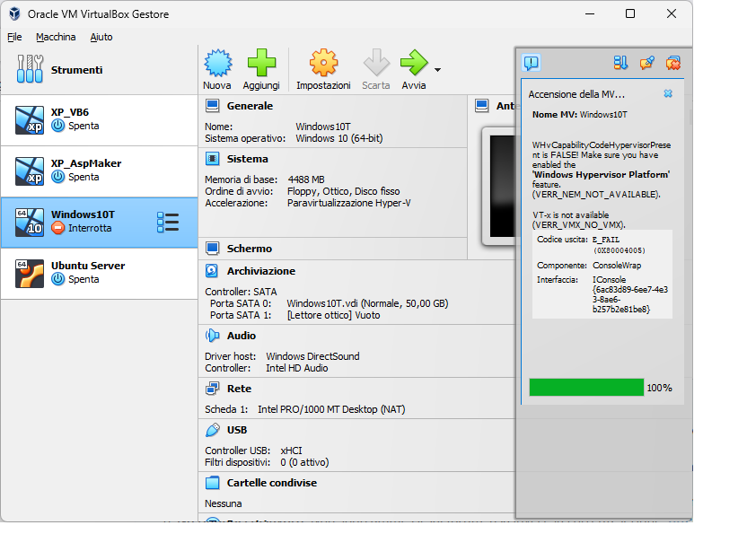Click the Archiviazione disk icon

(x=212, y=271)
